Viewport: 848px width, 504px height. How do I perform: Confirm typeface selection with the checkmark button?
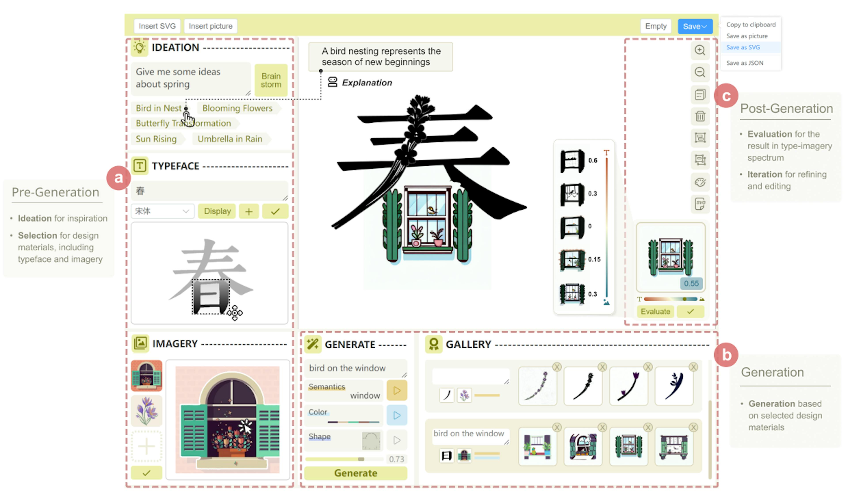point(275,211)
